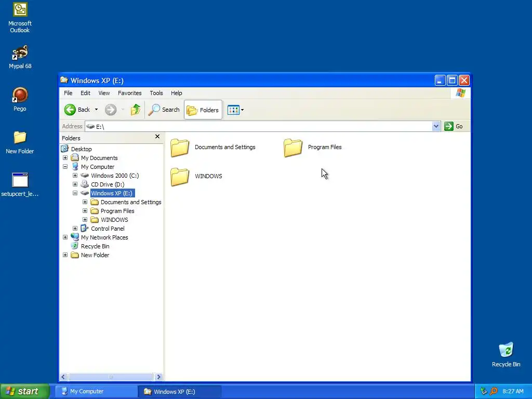Expand CD Drive (D:) tree node
The width and height of the screenshot is (532, 399).
pos(75,184)
